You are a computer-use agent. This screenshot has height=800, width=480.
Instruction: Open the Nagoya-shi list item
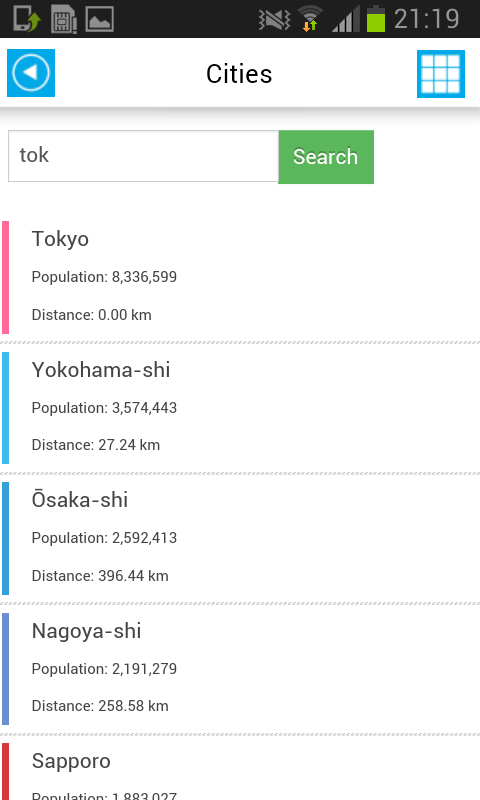click(240, 669)
